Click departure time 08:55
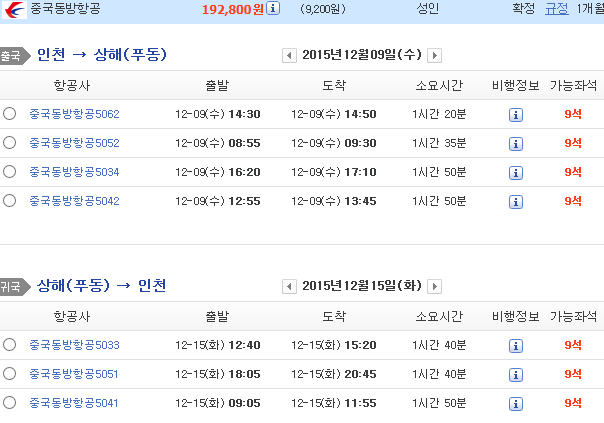The height and width of the screenshot is (423, 604). click(245, 143)
